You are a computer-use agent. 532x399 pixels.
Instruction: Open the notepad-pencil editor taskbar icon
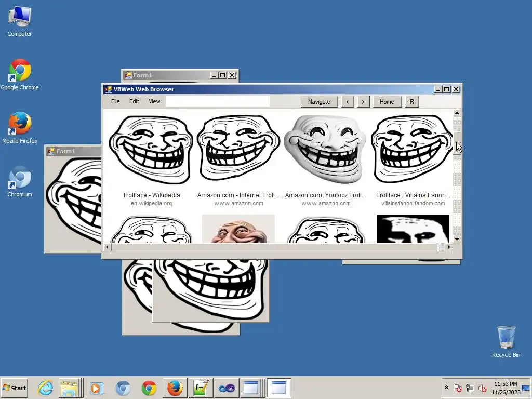[x=201, y=388]
